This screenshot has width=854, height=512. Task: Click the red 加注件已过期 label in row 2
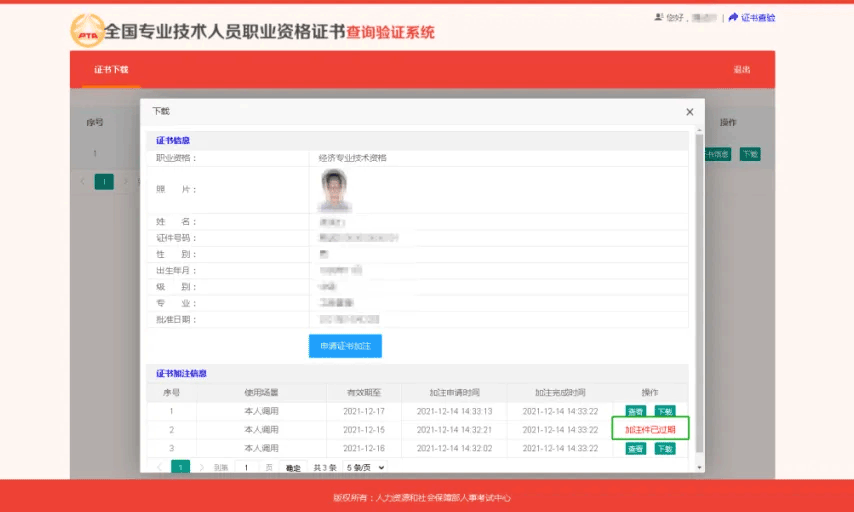[x=650, y=430]
